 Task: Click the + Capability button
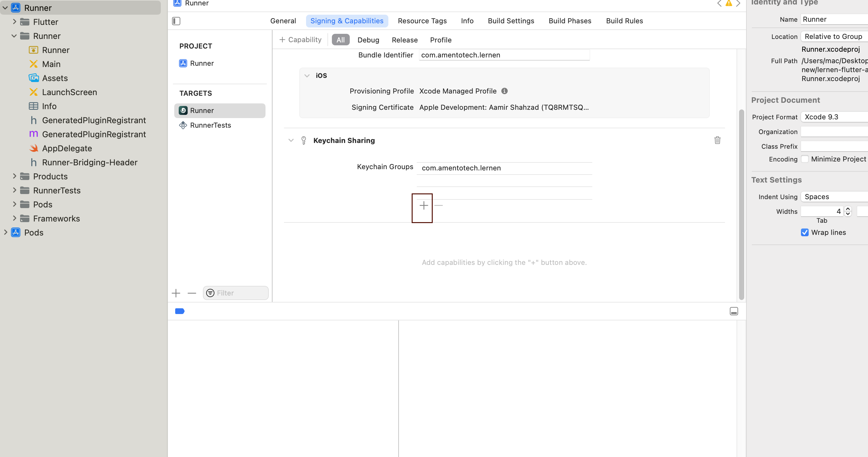coord(300,40)
